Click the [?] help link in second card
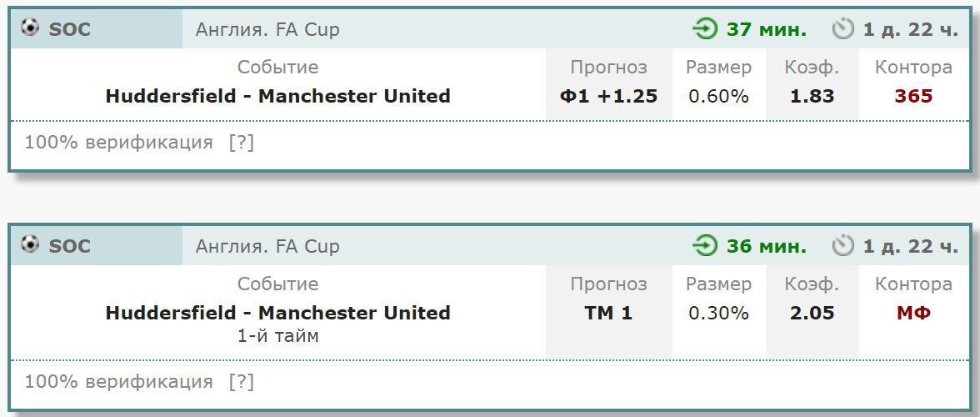This screenshot has height=417, width=980. tap(242, 382)
